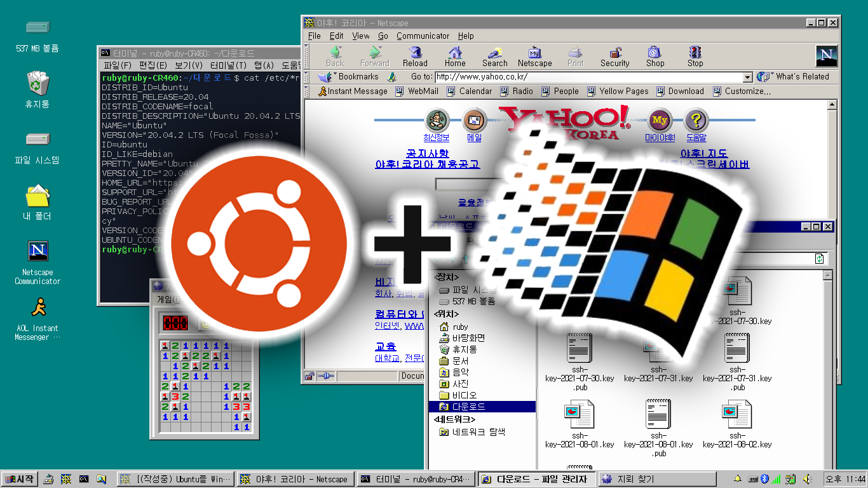The width and height of the screenshot is (868, 488).
Task: Click the 도움말 question mark icon
Action: click(x=696, y=120)
